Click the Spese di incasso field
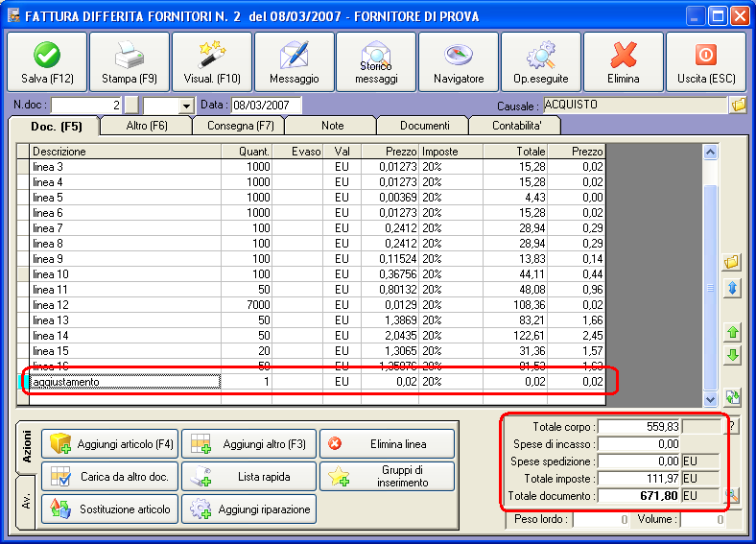 click(x=639, y=443)
